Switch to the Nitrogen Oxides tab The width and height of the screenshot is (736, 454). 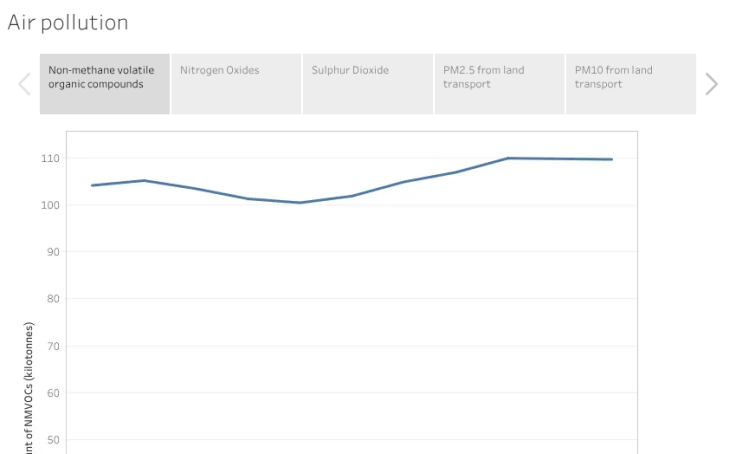pos(236,84)
